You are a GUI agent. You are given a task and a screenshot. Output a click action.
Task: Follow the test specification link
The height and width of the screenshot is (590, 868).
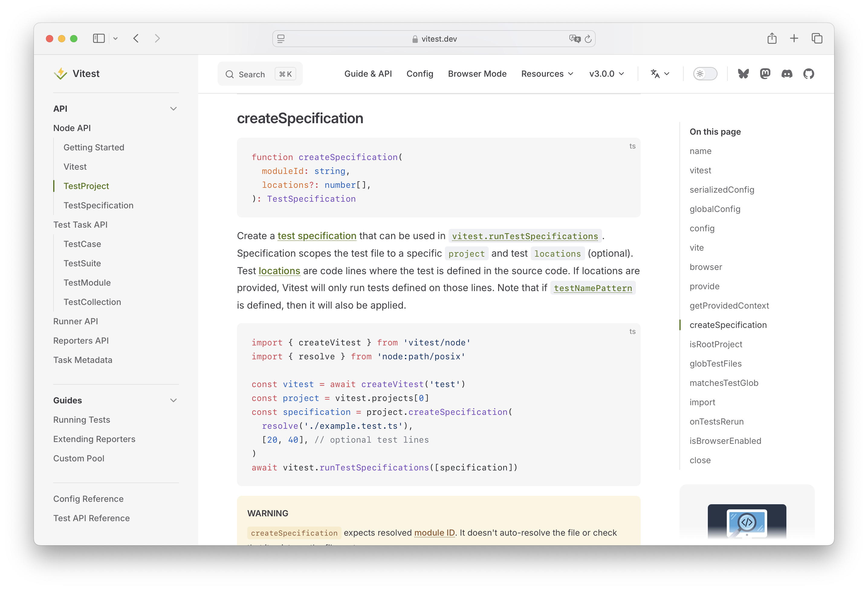(x=317, y=236)
